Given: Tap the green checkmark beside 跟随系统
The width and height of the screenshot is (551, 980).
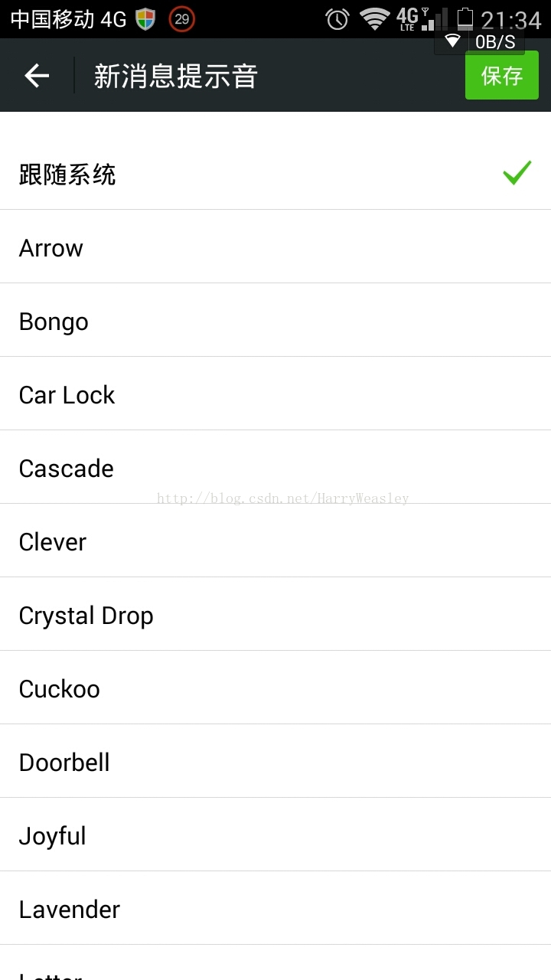Looking at the screenshot, I should coord(517,173).
